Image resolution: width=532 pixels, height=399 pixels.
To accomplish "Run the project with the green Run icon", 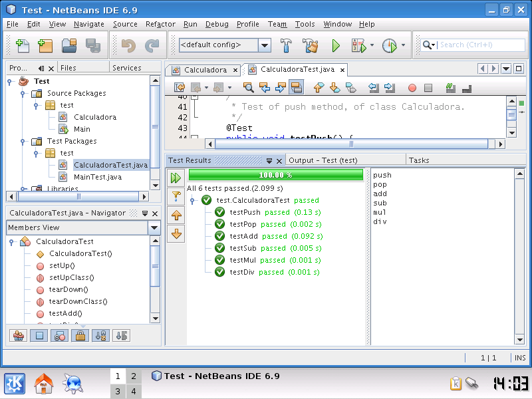I will click(336, 46).
